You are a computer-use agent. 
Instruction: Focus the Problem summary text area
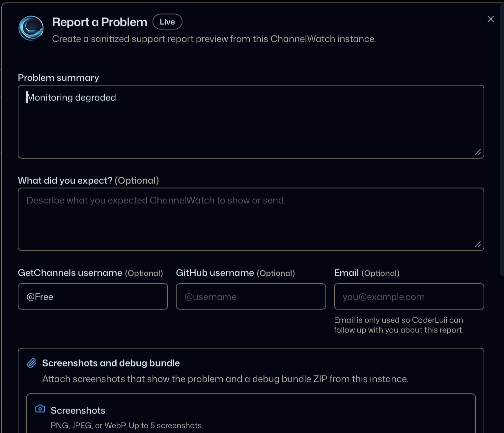point(251,122)
